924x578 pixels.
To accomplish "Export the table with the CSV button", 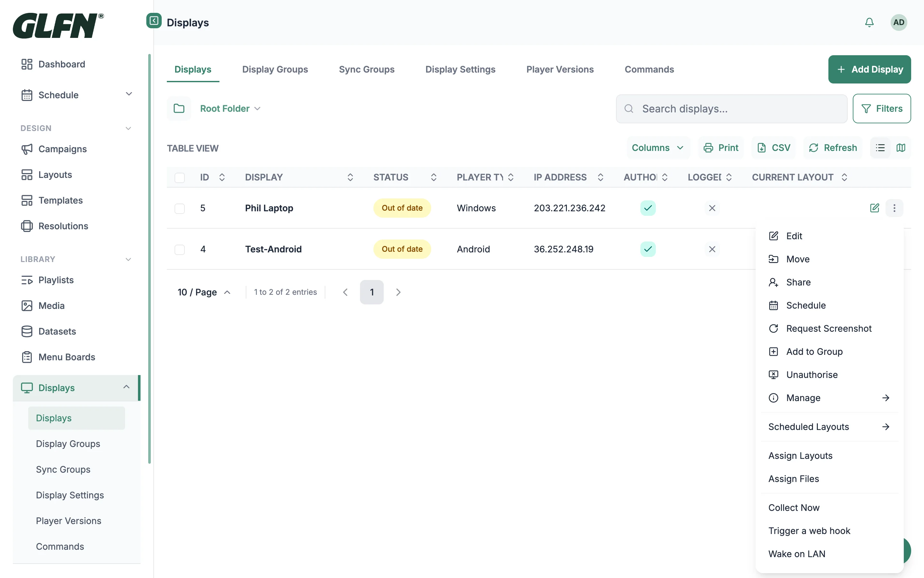I will coord(774,148).
